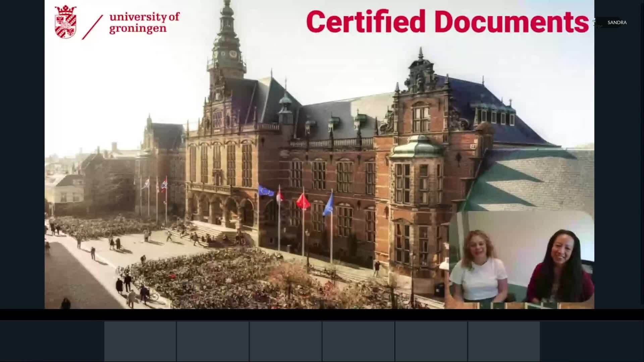Image resolution: width=644 pixels, height=362 pixels.
Task: Click the University of Groningen crest logo
Action: (x=65, y=22)
